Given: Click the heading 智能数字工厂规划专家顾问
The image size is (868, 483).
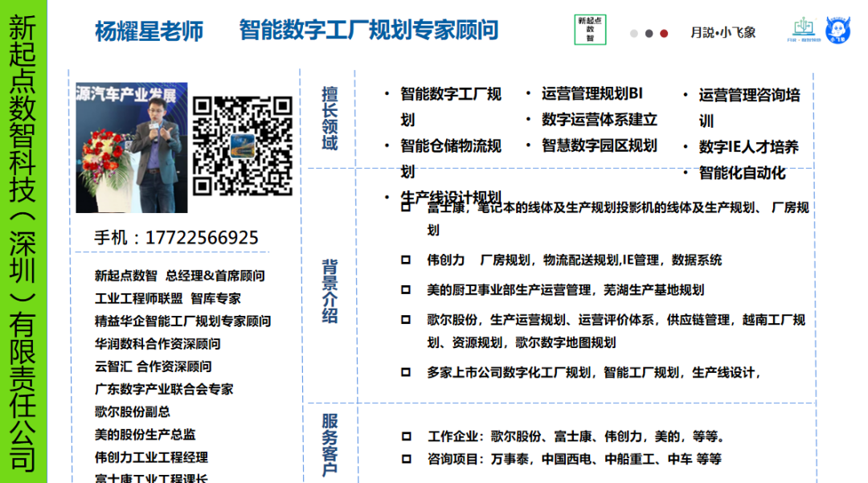Looking at the screenshot, I should coord(369,30).
